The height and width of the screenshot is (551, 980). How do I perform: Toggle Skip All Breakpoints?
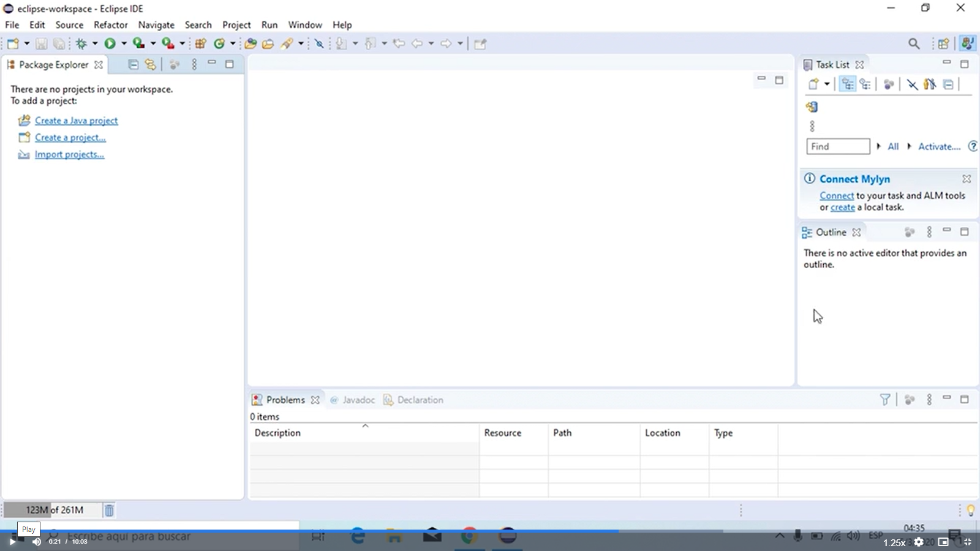click(x=319, y=43)
